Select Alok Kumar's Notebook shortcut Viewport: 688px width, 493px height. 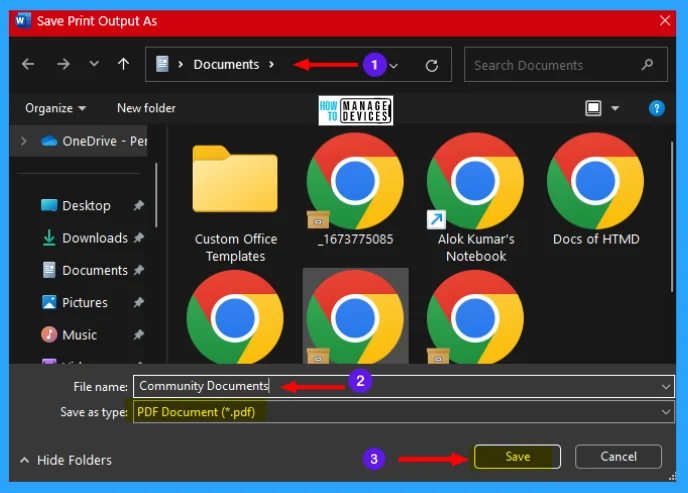click(476, 200)
